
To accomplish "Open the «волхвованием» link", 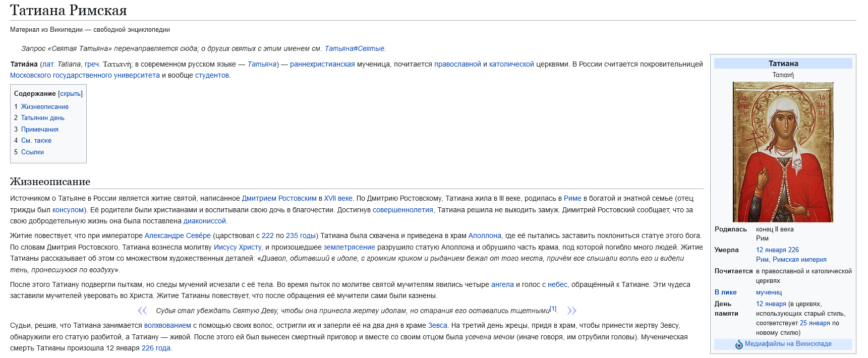I will pos(167,326).
